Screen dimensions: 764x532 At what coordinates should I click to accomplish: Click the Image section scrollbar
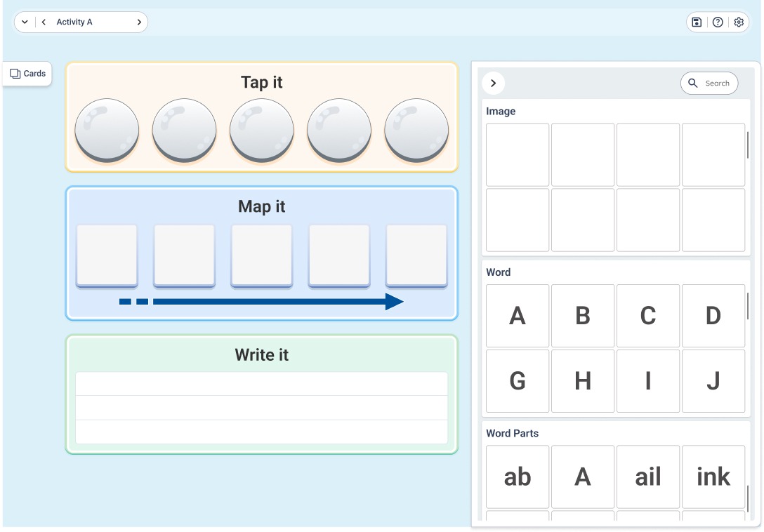pos(748,145)
